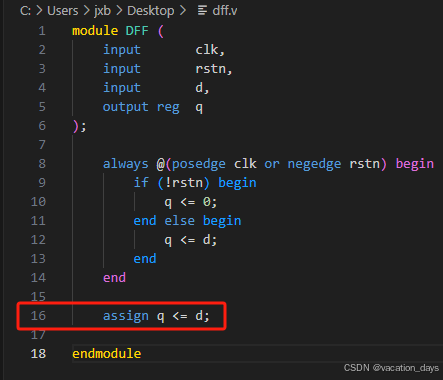443x380 pixels.
Task: Click the or keyword in sensitivity list
Action: pos(272,164)
